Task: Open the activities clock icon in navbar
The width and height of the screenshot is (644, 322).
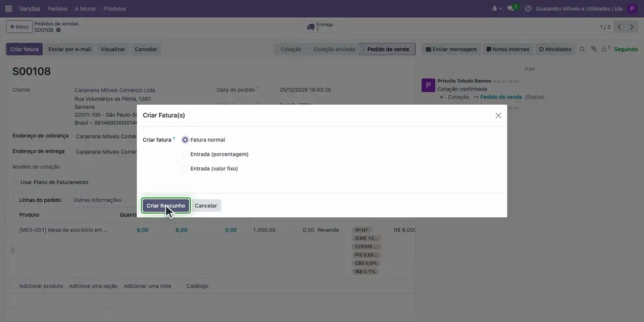Action: pyautogui.click(x=528, y=9)
